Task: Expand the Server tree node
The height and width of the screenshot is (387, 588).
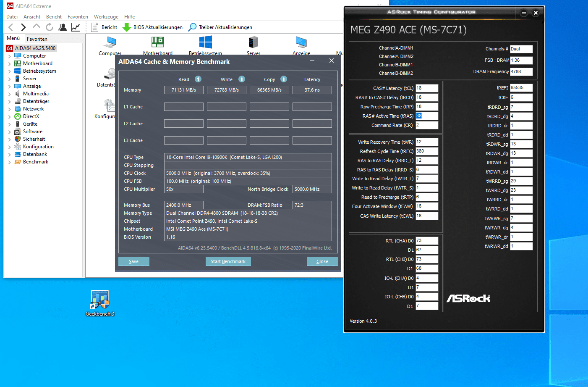Action: 10,79
